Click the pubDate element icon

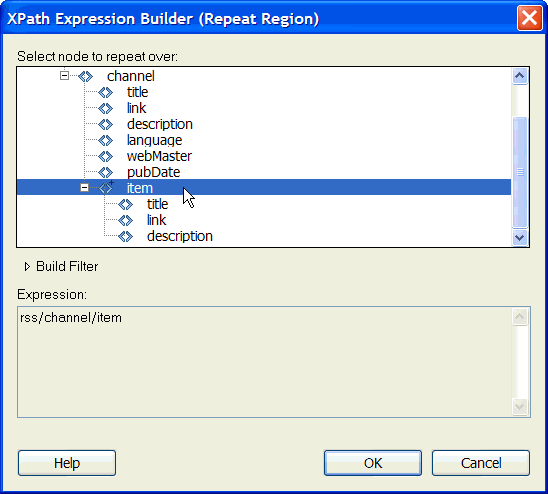pyautogui.click(x=105, y=172)
